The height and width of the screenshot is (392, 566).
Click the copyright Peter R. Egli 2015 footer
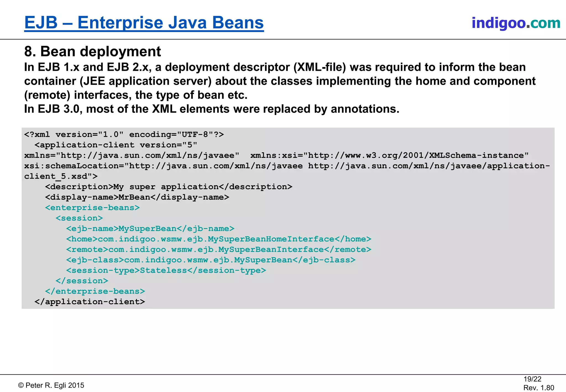click(51, 385)
